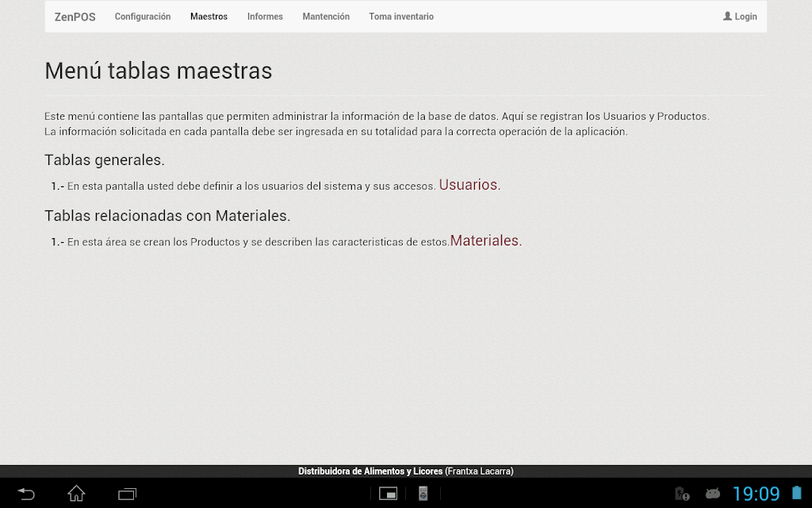
Task: Click the Tablas generales. heading
Action: [x=105, y=160]
